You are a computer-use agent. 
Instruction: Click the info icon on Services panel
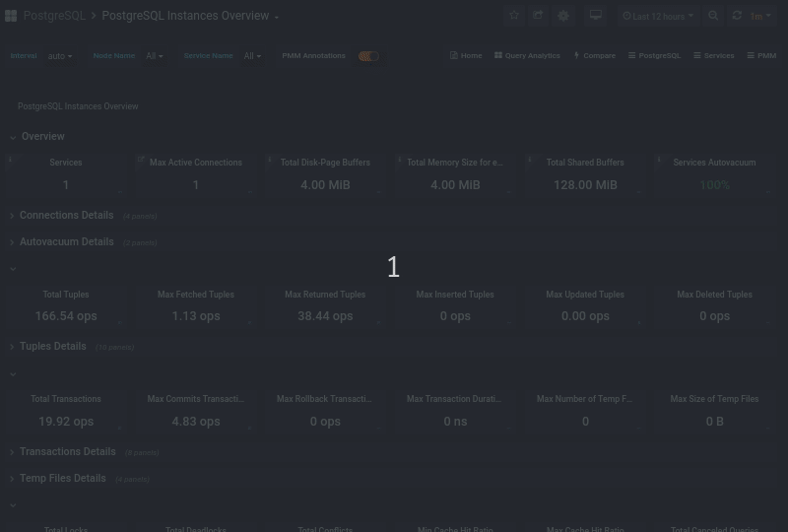[11, 159]
